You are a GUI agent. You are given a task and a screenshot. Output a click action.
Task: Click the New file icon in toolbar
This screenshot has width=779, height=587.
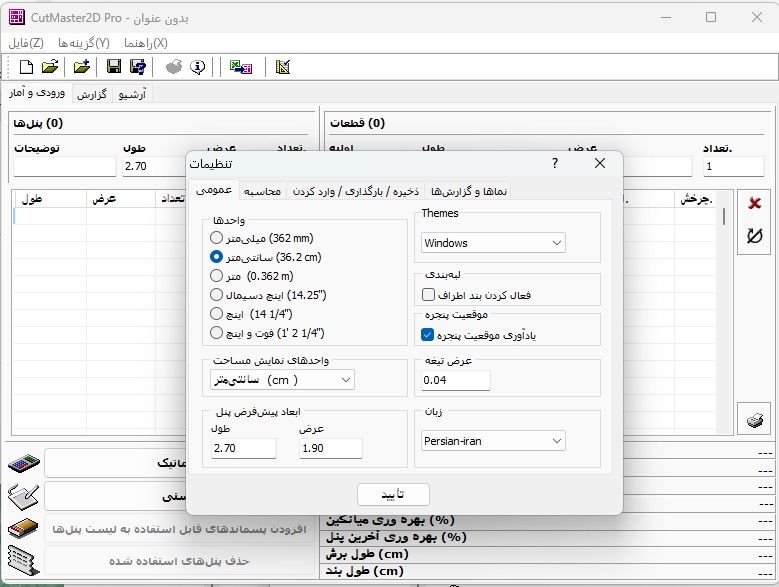[27, 67]
